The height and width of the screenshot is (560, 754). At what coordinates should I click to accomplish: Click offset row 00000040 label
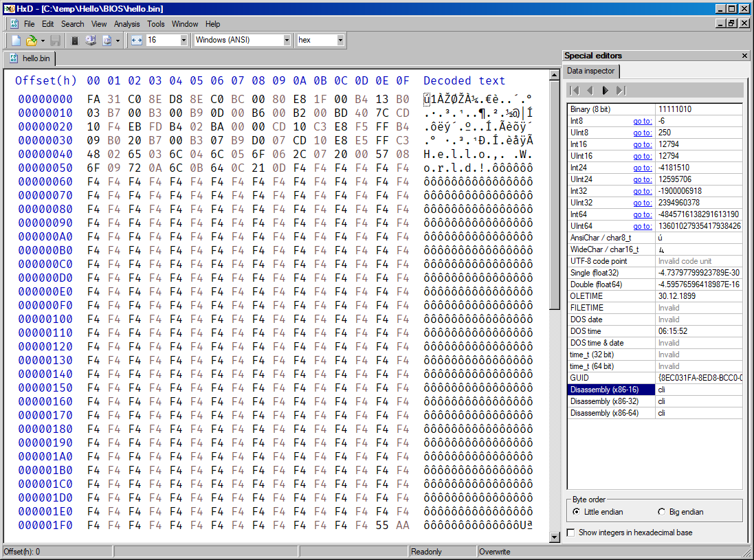pos(45,155)
